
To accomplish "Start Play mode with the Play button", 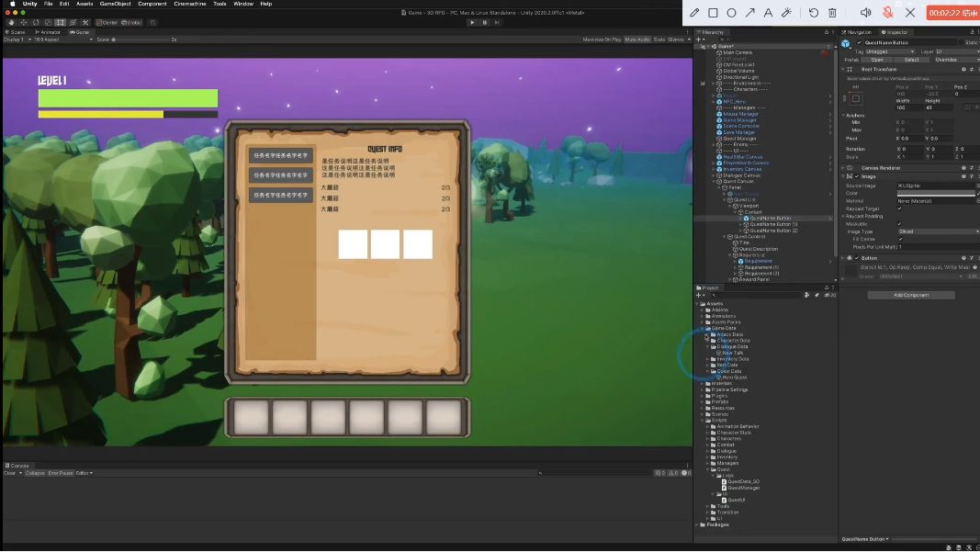I will [472, 23].
